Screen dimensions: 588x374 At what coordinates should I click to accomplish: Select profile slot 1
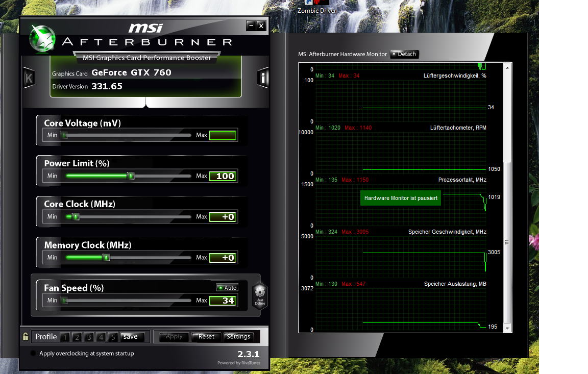(x=65, y=337)
